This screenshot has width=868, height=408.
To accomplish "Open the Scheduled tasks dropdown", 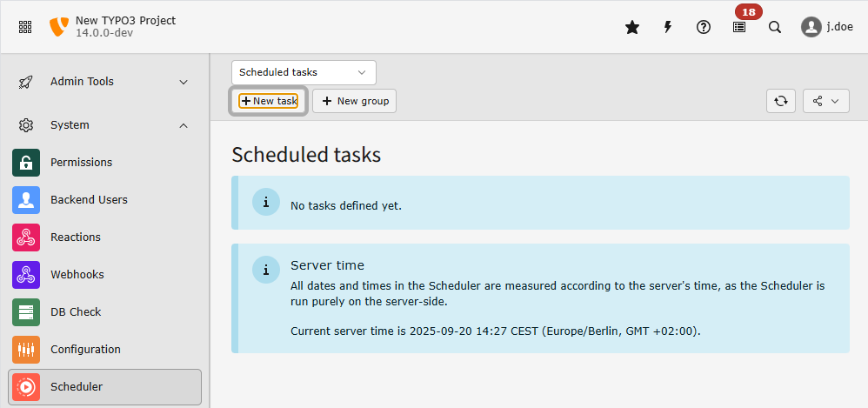I will point(304,72).
